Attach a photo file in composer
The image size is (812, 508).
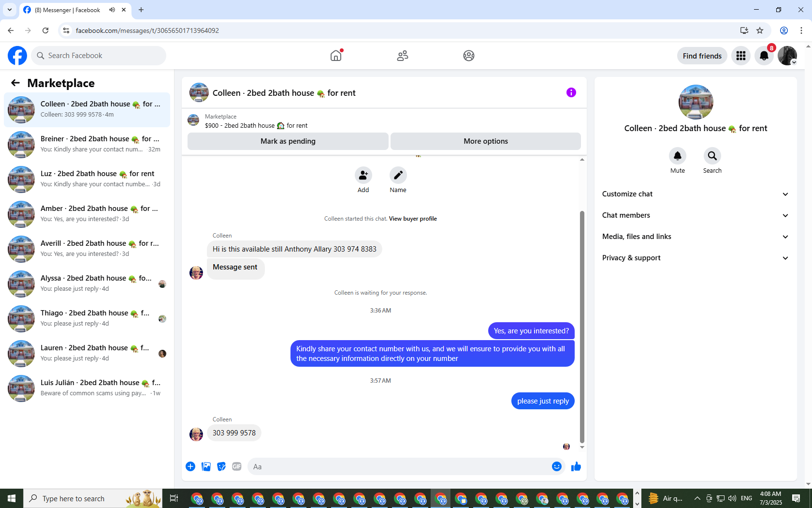pyautogui.click(x=206, y=466)
